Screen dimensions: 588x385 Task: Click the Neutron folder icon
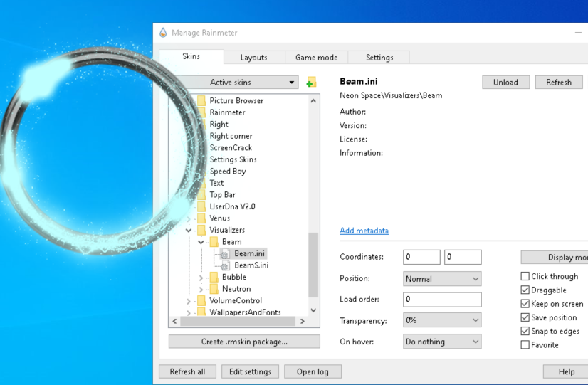214,289
